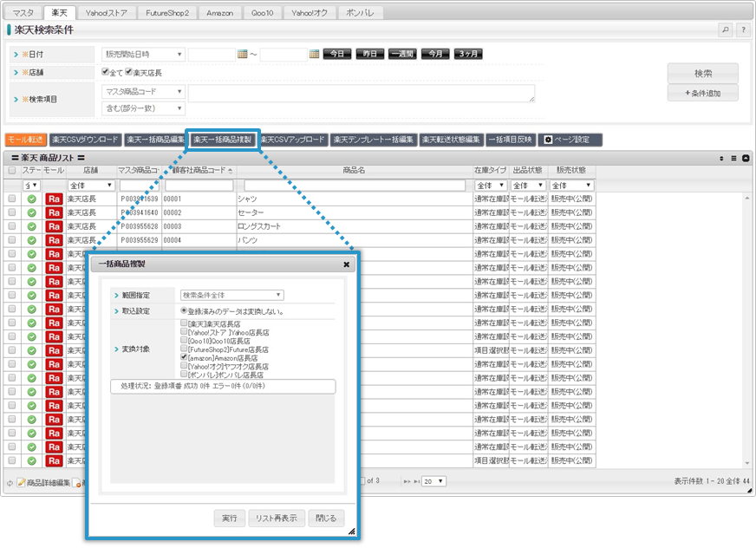Click the green status check in パンツ row

tap(32, 240)
